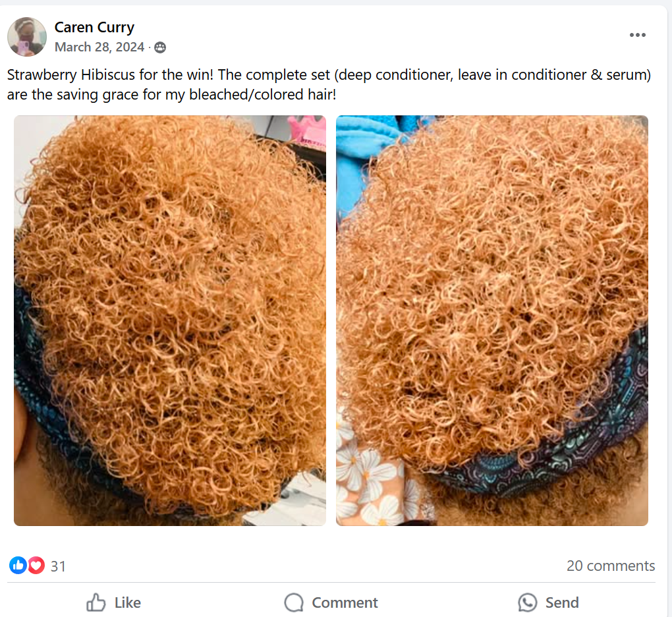Click the post text about Strawberry Hibiscus
Viewport: 672px width, 617px height.
coord(329,84)
